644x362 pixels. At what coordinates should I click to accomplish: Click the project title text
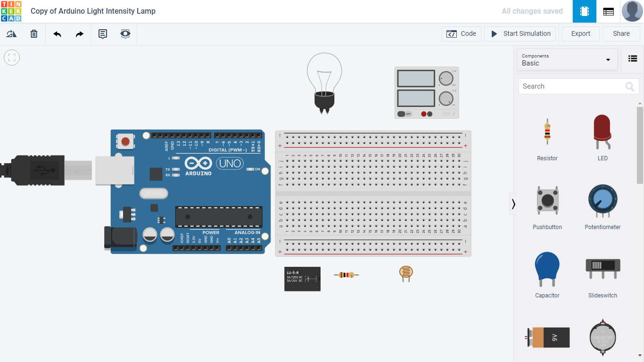[93, 11]
